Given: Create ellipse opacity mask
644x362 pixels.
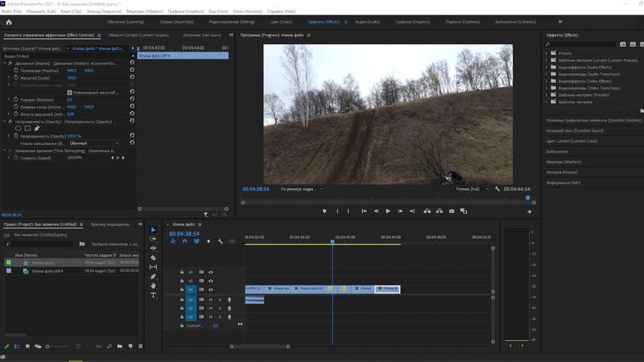Looking at the screenshot, I should pos(18,129).
